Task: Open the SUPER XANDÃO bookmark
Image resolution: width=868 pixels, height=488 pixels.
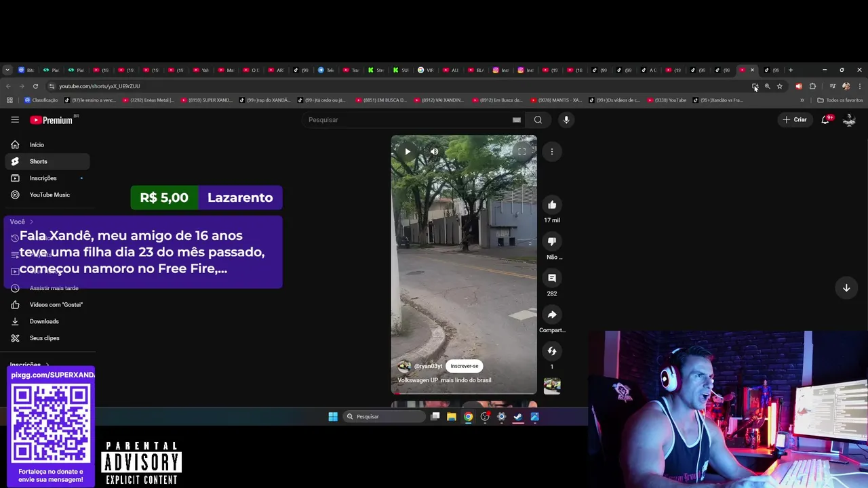Action: click(206, 100)
